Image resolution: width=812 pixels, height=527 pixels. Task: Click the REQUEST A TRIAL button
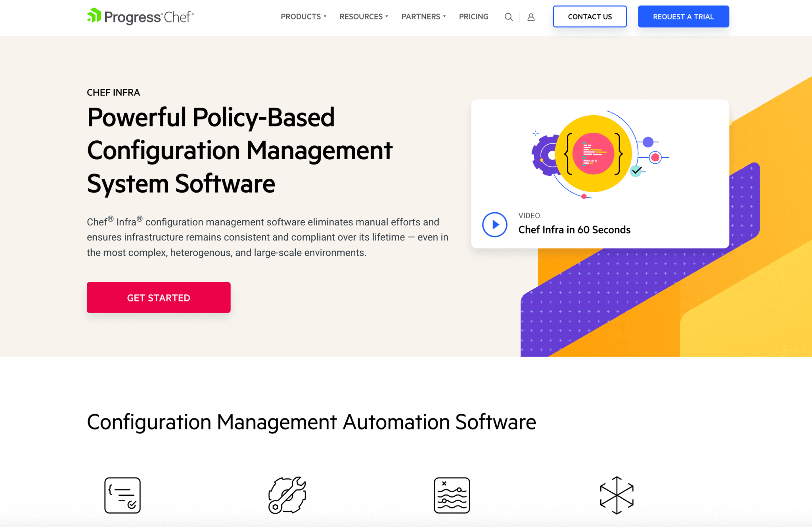[683, 16]
